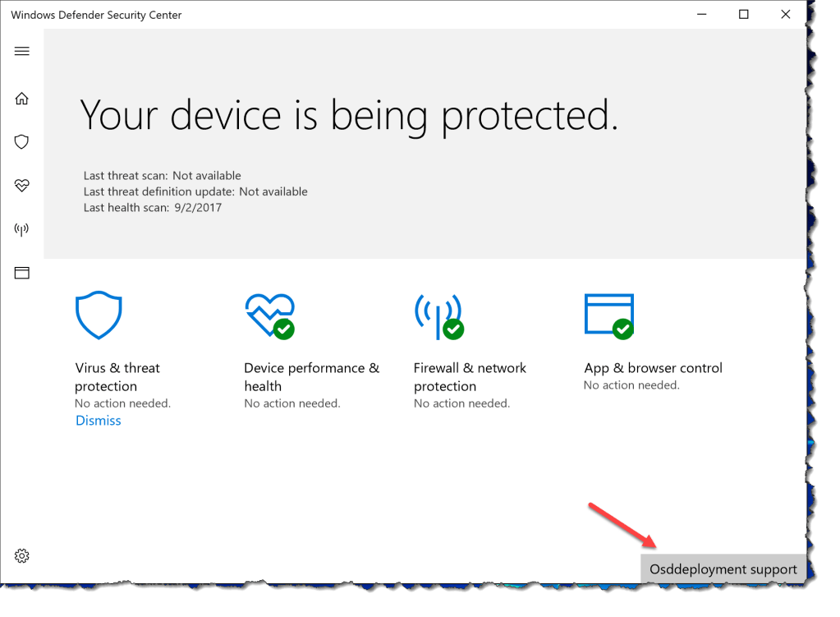Expand the hamburger navigation menu
840x617 pixels.
(21, 51)
